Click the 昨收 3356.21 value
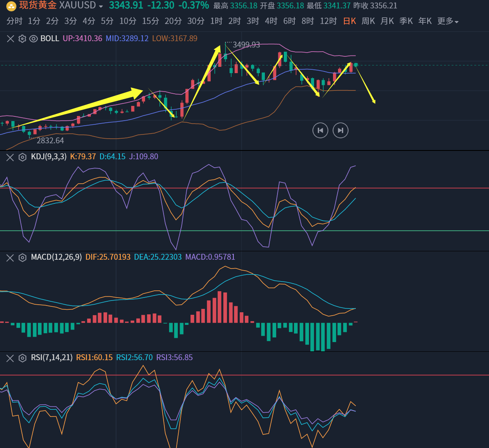Viewport: 489px width, 448px height. point(375,5)
